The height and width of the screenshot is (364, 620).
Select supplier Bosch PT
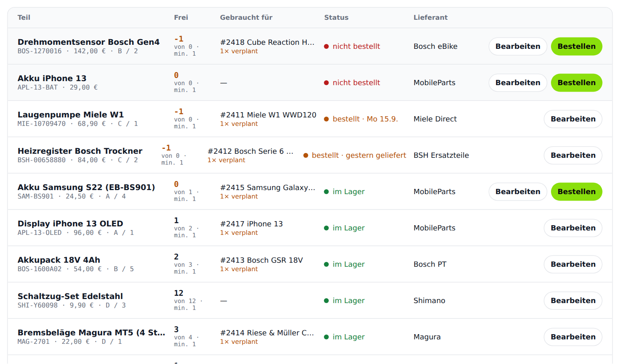[430, 264]
